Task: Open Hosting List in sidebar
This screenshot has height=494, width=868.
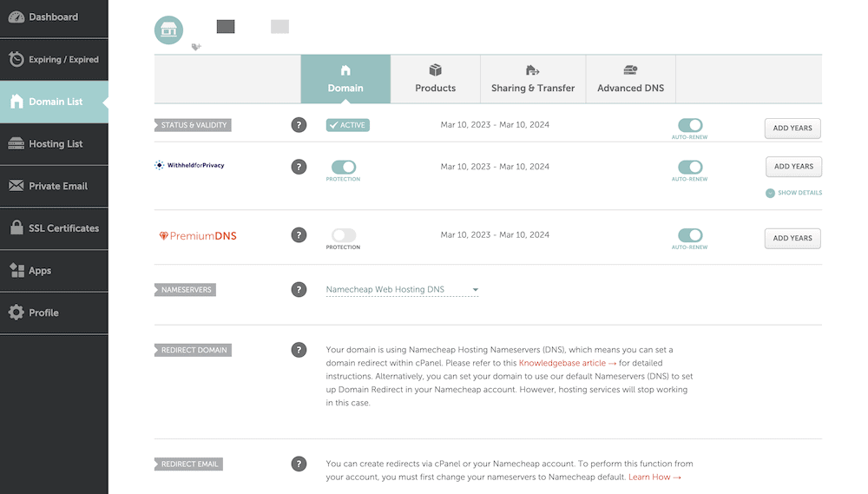Action: (54, 144)
